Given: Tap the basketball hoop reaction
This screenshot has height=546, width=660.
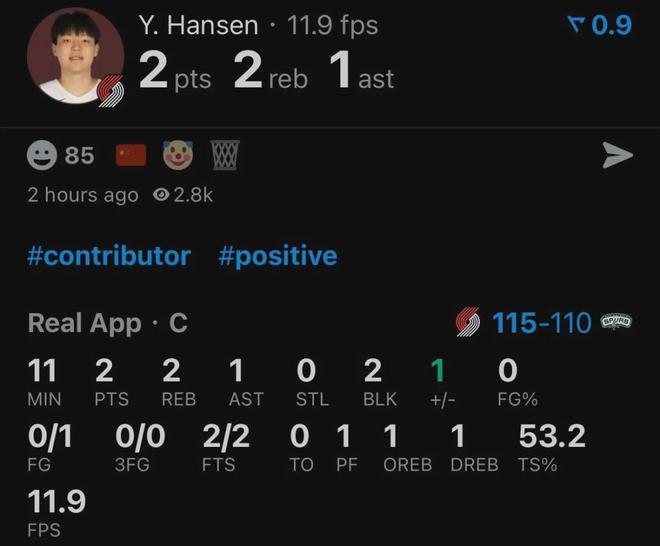Looking at the screenshot, I should pyautogui.click(x=225, y=155).
